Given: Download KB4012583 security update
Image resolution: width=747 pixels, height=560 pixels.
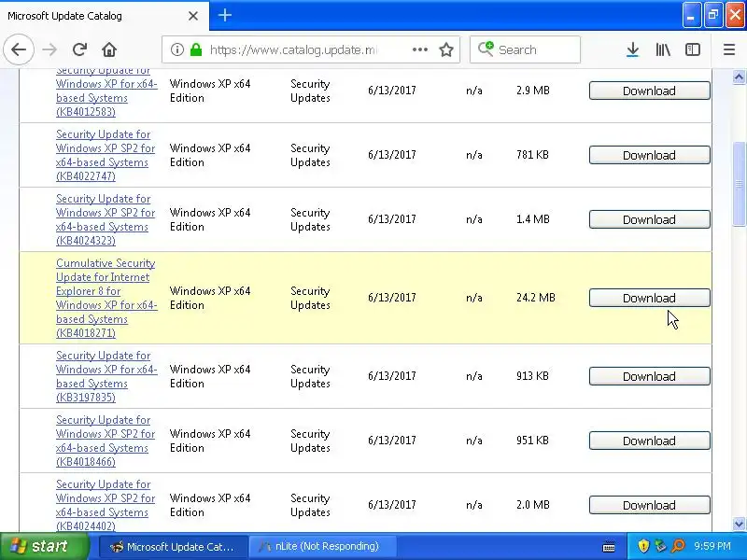Looking at the screenshot, I should click(649, 91).
